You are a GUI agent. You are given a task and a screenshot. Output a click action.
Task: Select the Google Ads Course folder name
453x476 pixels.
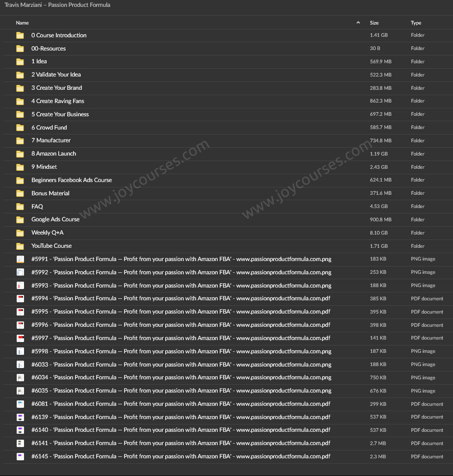pyautogui.click(x=55, y=219)
